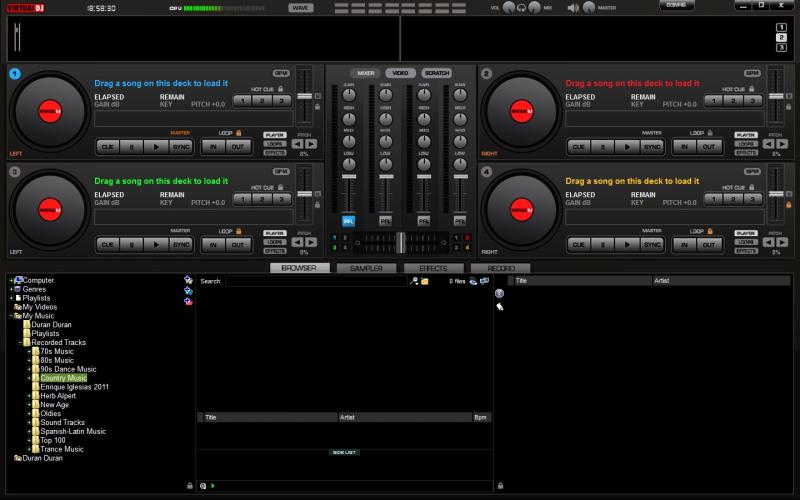Click deck 3 loop lock icon
The width and height of the screenshot is (800, 500).
pyautogui.click(x=238, y=231)
